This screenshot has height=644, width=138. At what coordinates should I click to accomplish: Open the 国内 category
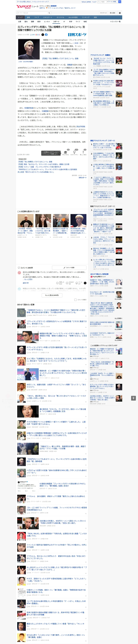pyautogui.click(x=26, y=22)
